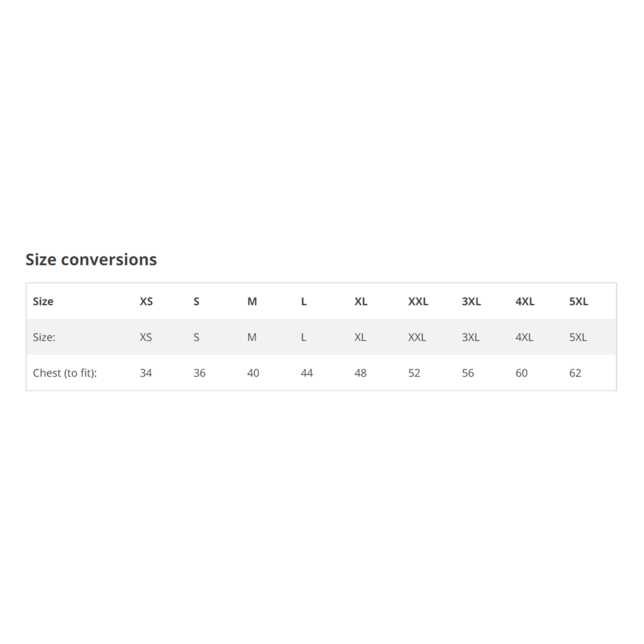Image resolution: width=644 pixels, height=644 pixels.
Task: Choose the chest measurement 60
Action: (x=521, y=373)
